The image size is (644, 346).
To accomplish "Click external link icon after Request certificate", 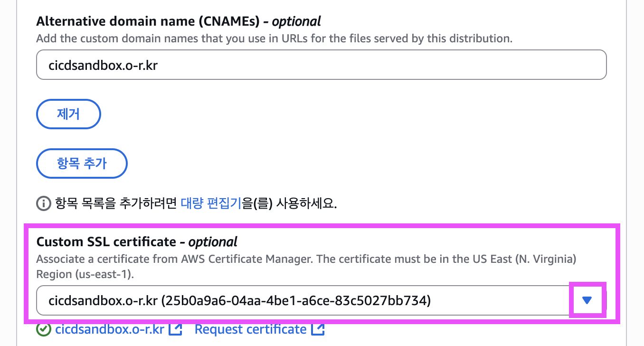I will point(318,329).
